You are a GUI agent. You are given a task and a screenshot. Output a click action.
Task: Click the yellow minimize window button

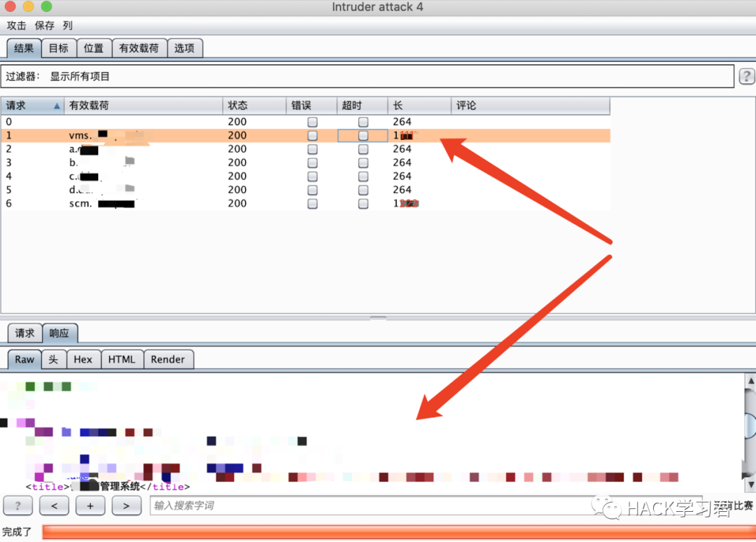click(x=28, y=7)
